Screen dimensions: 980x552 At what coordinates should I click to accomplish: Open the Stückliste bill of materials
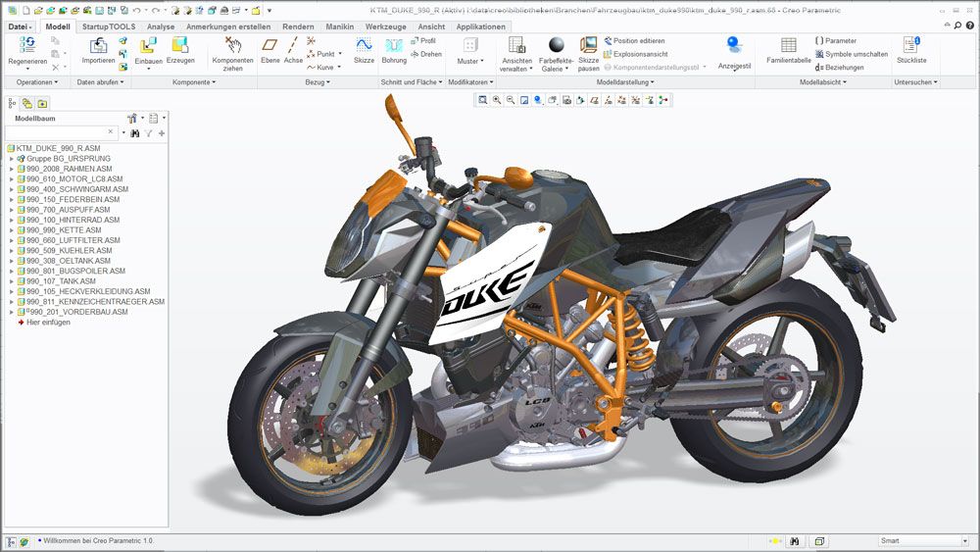click(x=910, y=45)
